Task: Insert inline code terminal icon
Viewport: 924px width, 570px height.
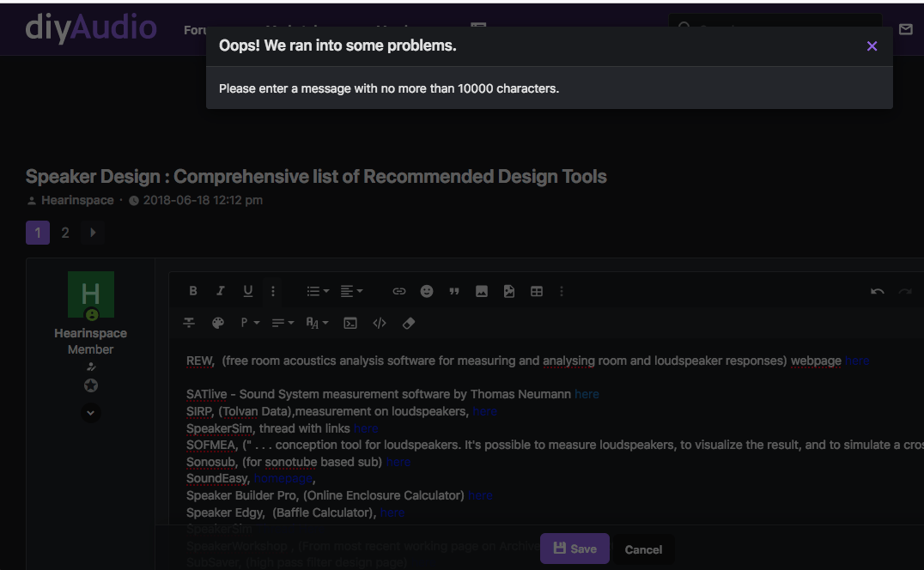Action: tap(350, 323)
